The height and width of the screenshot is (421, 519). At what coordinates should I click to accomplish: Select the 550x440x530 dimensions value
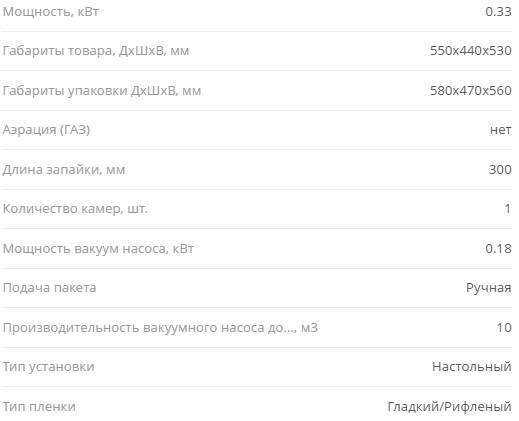tap(471, 51)
